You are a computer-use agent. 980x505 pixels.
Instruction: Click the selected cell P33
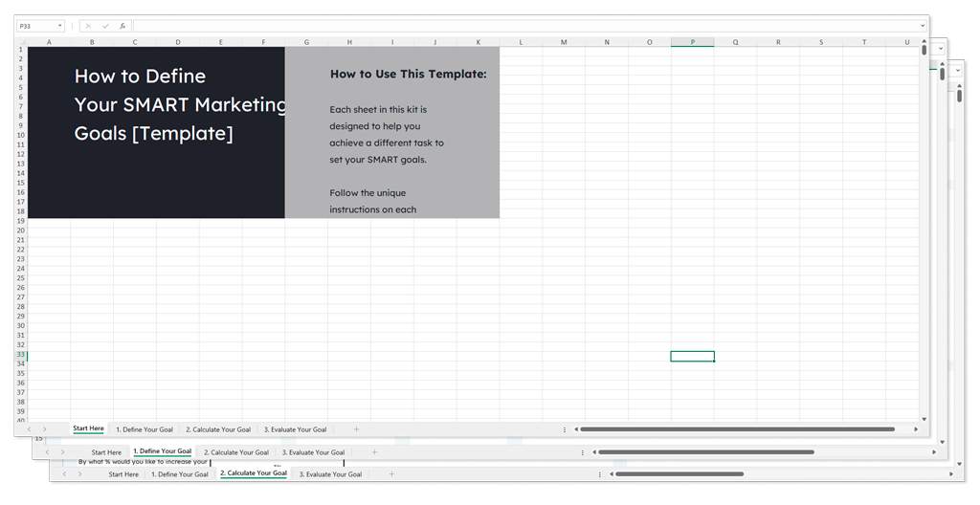(693, 356)
